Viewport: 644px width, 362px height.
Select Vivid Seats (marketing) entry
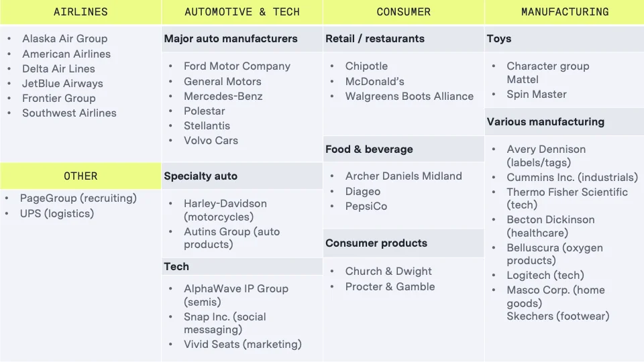click(x=243, y=345)
